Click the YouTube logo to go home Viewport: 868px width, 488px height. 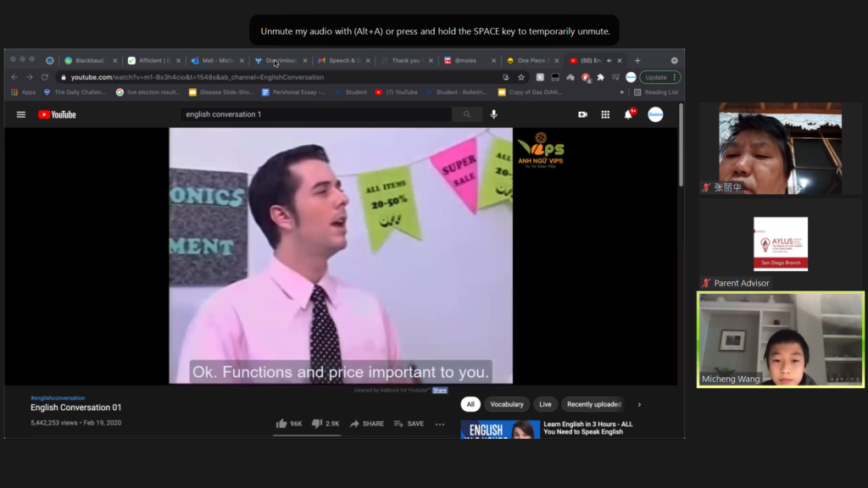(57, 114)
